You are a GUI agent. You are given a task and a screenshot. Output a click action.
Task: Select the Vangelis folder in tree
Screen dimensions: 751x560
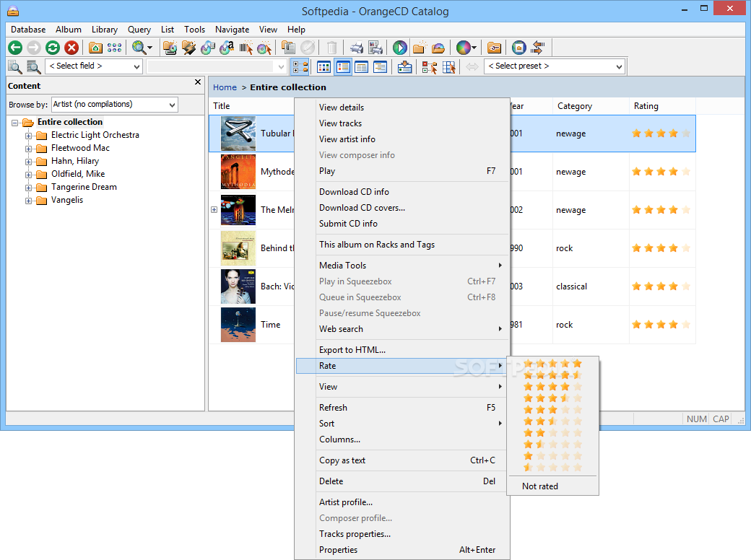click(x=67, y=200)
